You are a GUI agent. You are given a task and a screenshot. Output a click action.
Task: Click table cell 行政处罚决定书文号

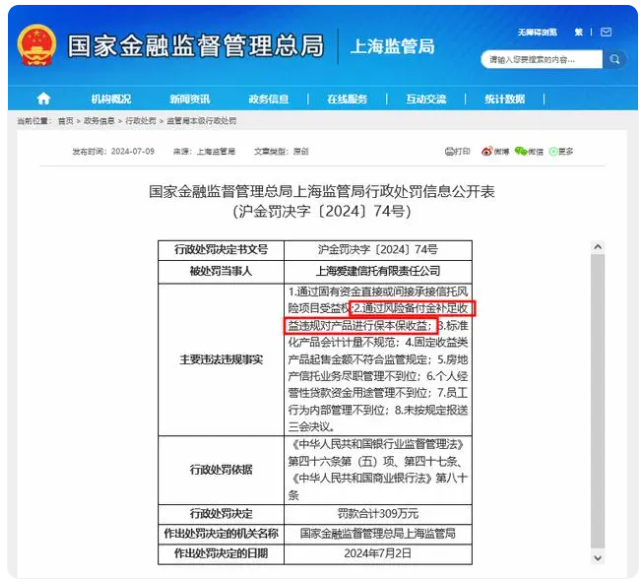pyautogui.click(x=221, y=249)
